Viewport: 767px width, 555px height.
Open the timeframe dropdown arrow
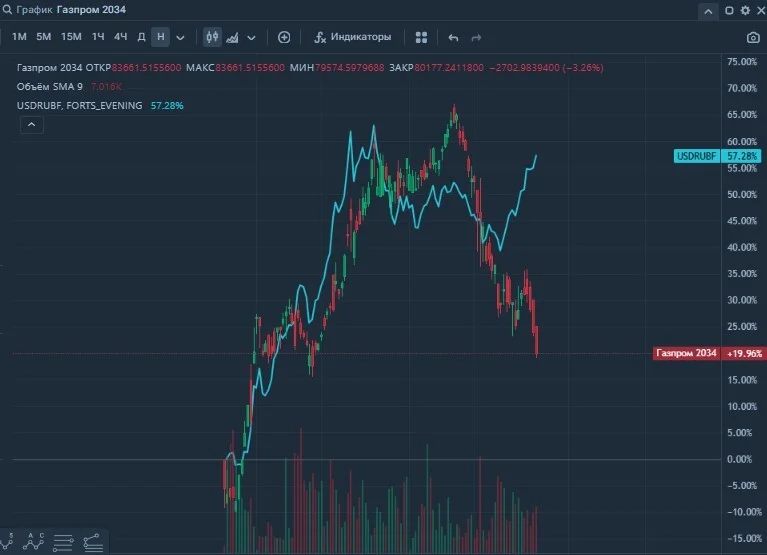coord(180,38)
